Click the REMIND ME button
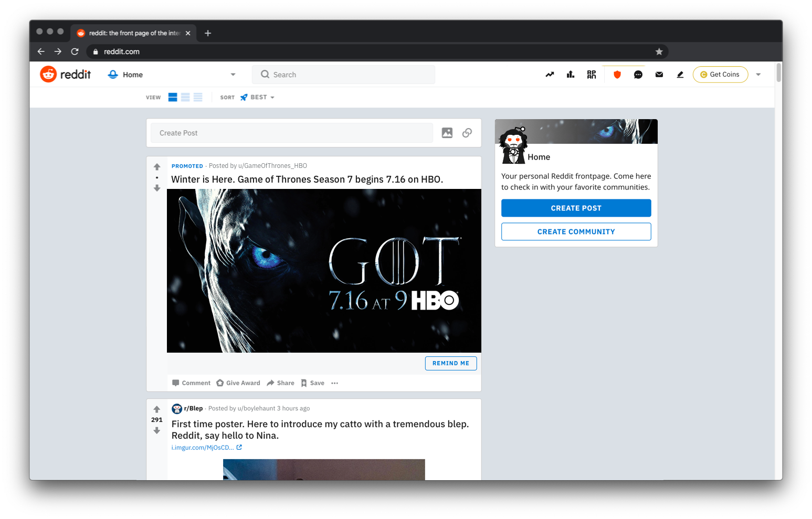This screenshot has height=519, width=812. (x=451, y=363)
